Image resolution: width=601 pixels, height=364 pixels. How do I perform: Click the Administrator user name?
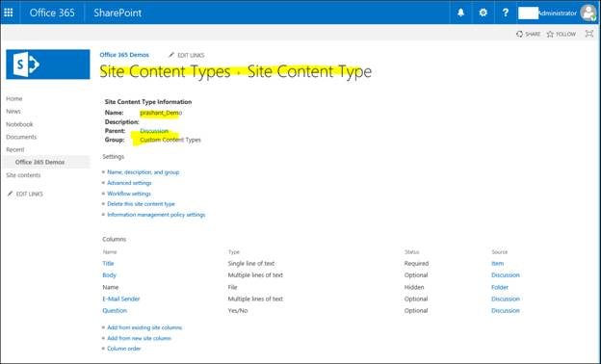558,13
